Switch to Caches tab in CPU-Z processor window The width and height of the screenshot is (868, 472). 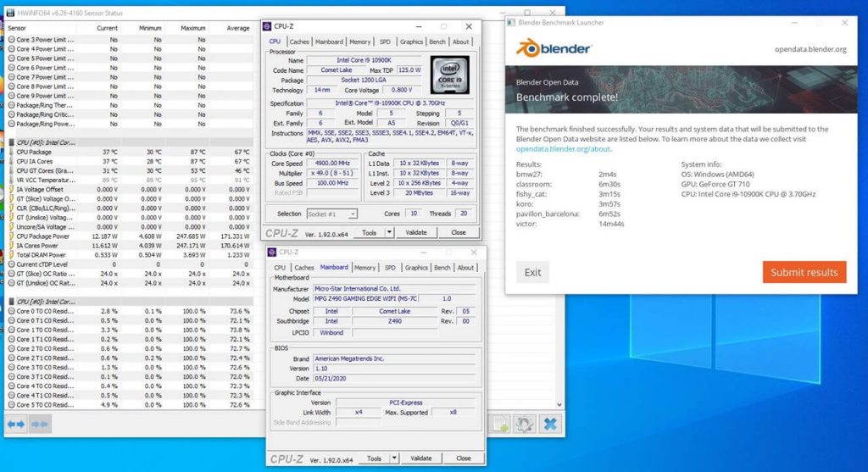299,42
